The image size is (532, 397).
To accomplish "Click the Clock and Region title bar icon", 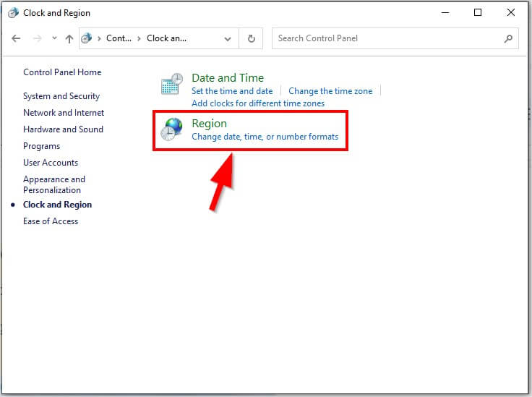I will point(13,13).
